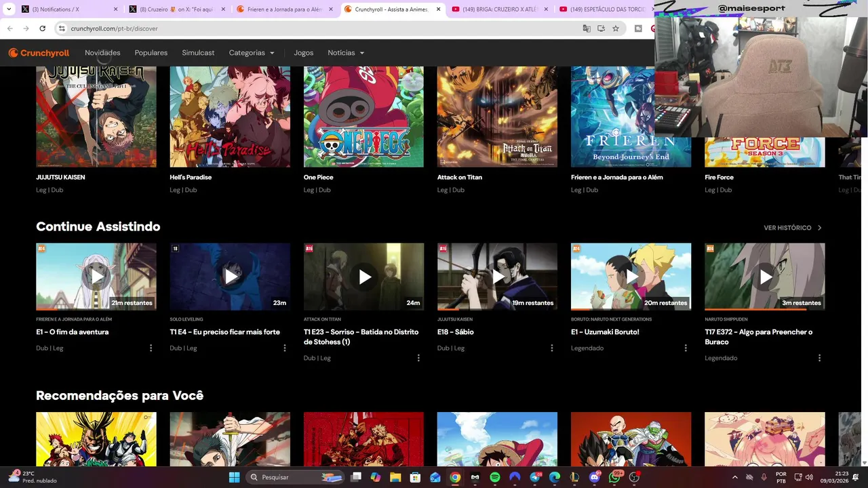The image size is (868, 488).
Task: Open Spotify from the taskbar
Action: [494, 477]
